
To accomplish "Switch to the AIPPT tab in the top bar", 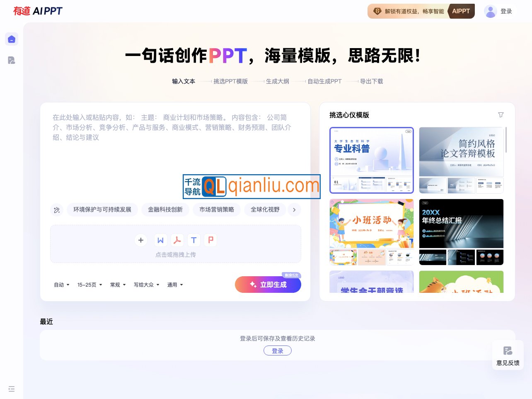I will 461,11.
